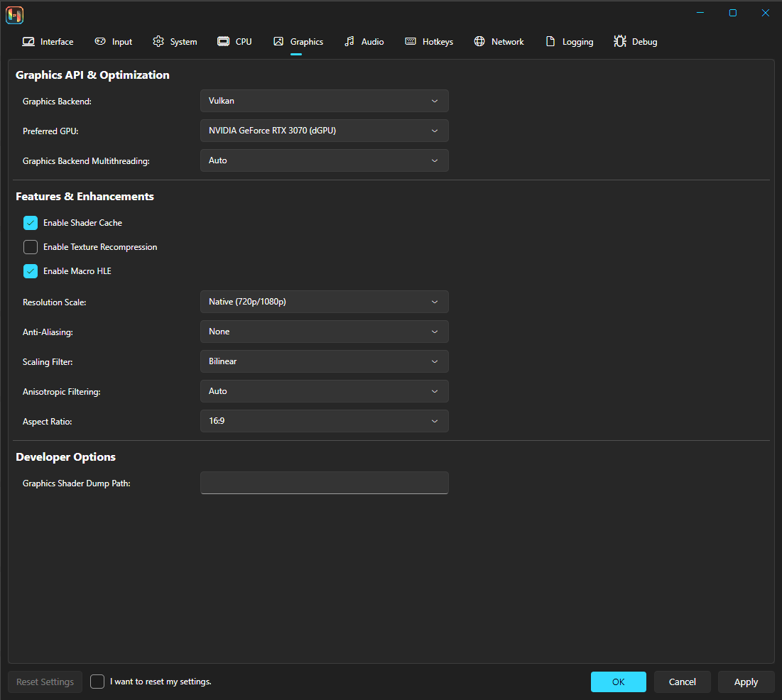The width and height of the screenshot is (782, 700).
Task: Untick Enable Macro HLE checkbox
Action: (x=31, y=271)
